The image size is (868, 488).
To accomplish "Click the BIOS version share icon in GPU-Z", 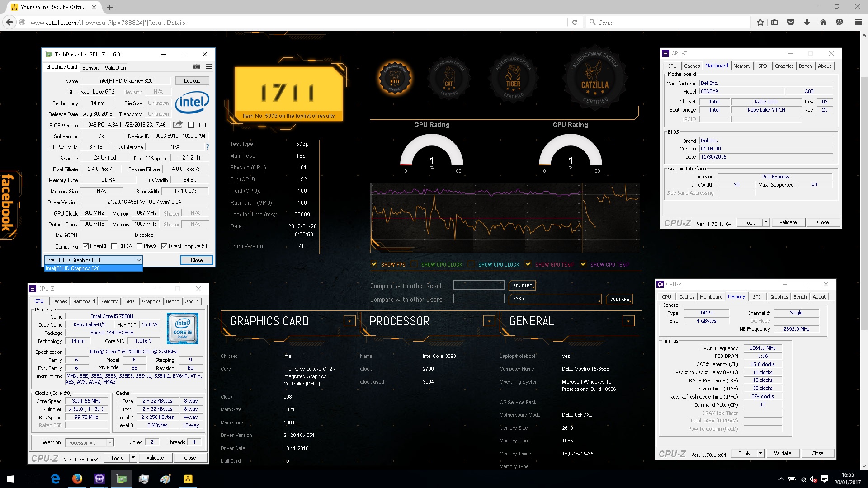I will click(178, 125).
